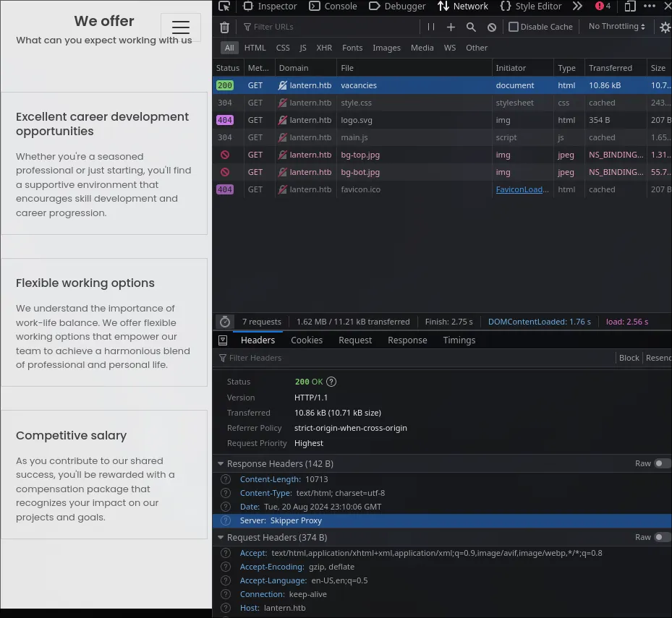This screenshot has width=672, height=618.
Task: Enable Disable Cache checkbox
Action: click(x=514, y=27)
